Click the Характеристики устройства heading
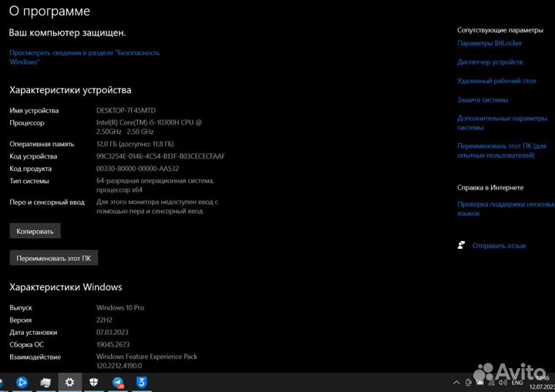Viewport: 555px width, 392px height. 70,90
